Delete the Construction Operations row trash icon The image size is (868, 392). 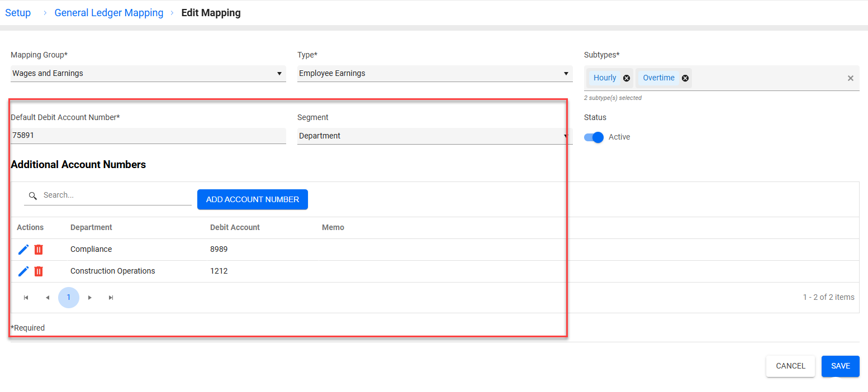click(x=39, y=271)
